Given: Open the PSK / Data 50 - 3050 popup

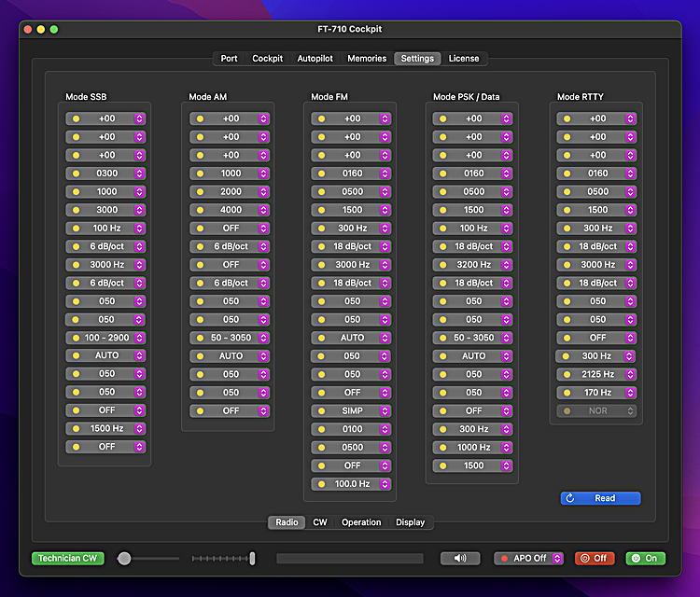Looking at the screenshot, I should click(x=473, y=338).
